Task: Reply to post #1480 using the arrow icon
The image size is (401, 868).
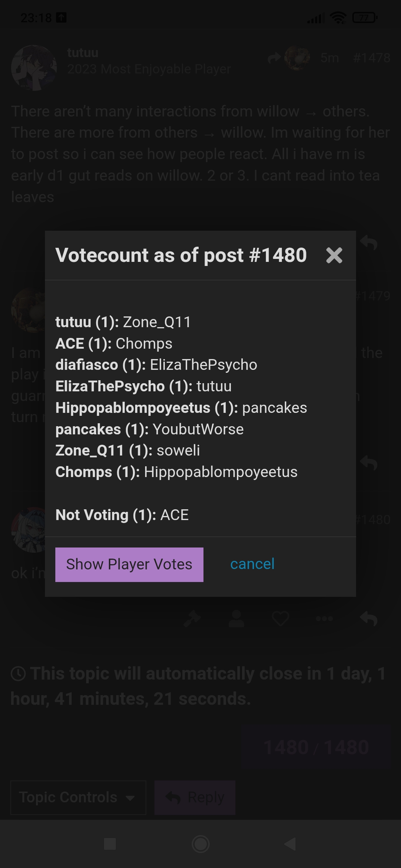Action: pyautogui.click(x=368, y=619)
